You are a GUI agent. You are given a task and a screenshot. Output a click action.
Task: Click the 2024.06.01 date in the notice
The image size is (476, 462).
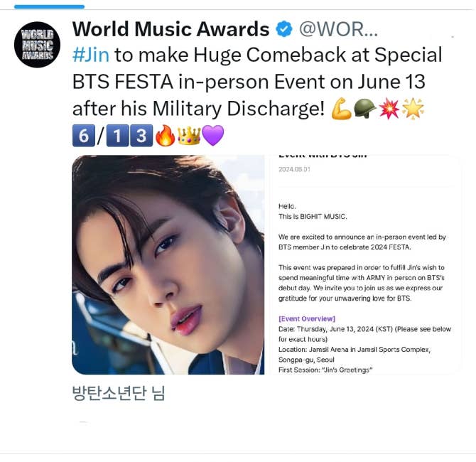pos(294,169)
